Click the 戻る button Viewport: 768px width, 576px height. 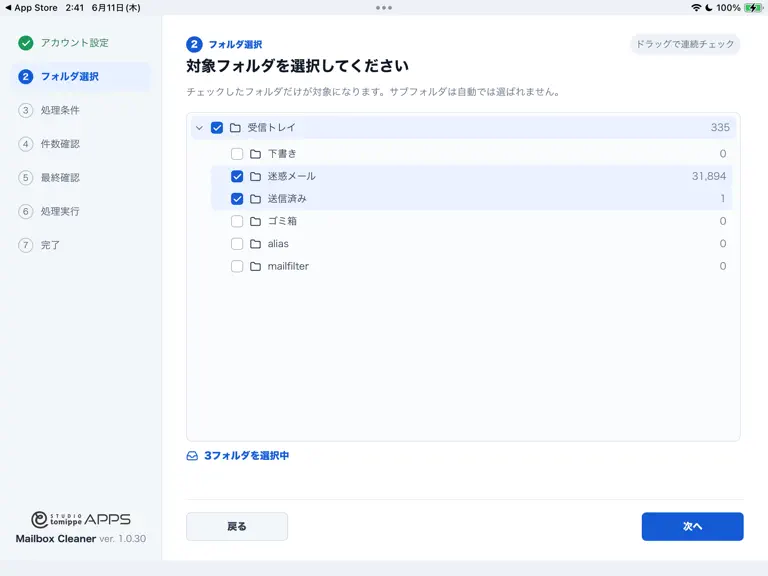[237, 527]
